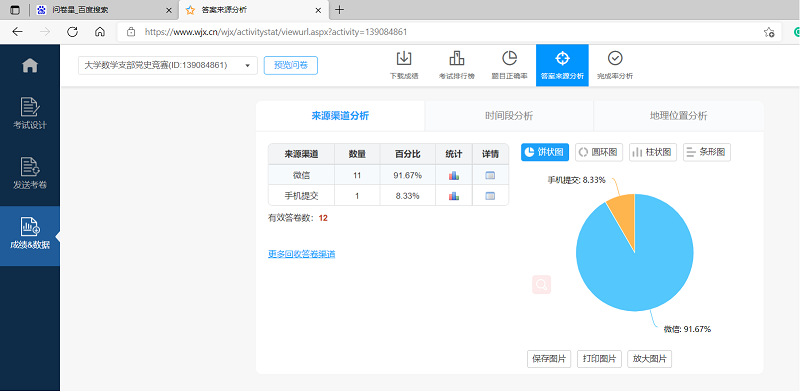Viewport: 800px width, 392px height.
Task: Click the red magnifier icon near chart
Action: click(541, 284)
